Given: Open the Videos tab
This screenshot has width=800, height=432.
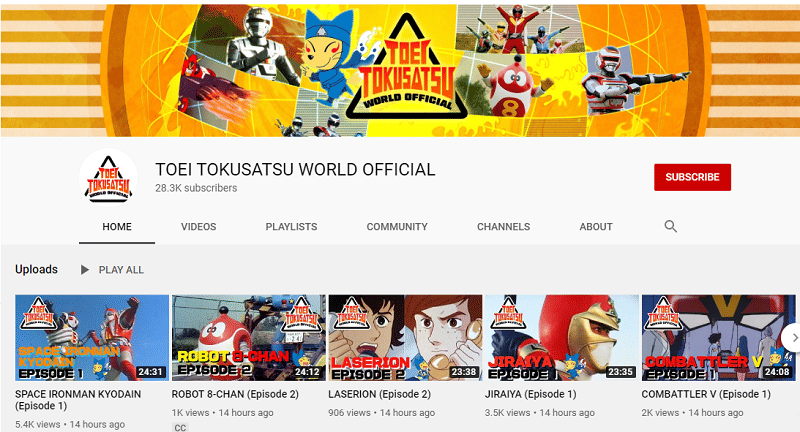Looking at the screenshot, I should (x=198, y=227).
